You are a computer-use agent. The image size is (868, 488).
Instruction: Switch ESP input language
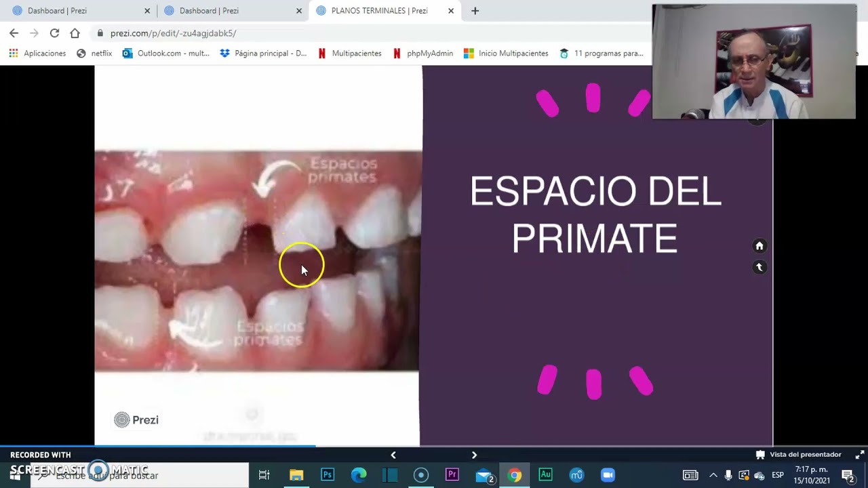[778, 475]
